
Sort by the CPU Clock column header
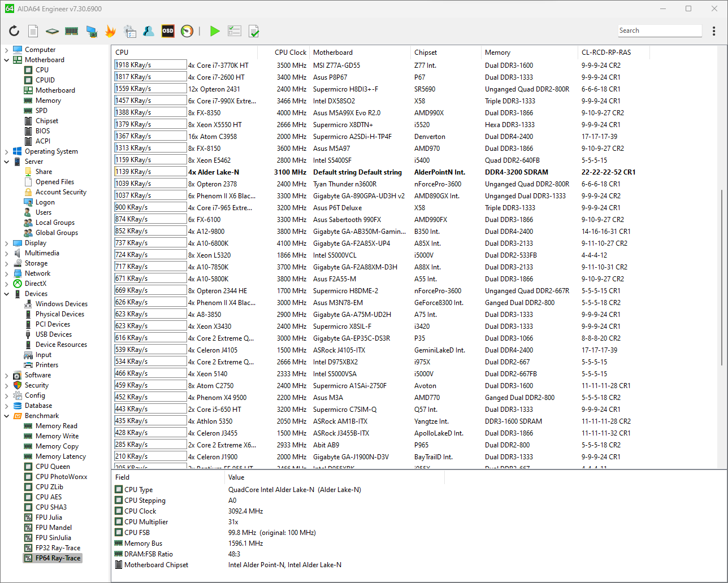290,53
